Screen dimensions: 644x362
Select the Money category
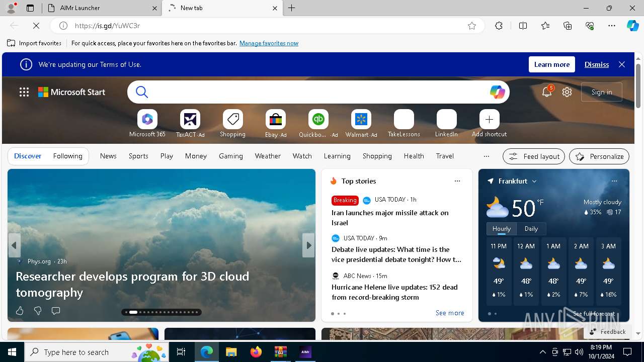[x=196, y=156]
